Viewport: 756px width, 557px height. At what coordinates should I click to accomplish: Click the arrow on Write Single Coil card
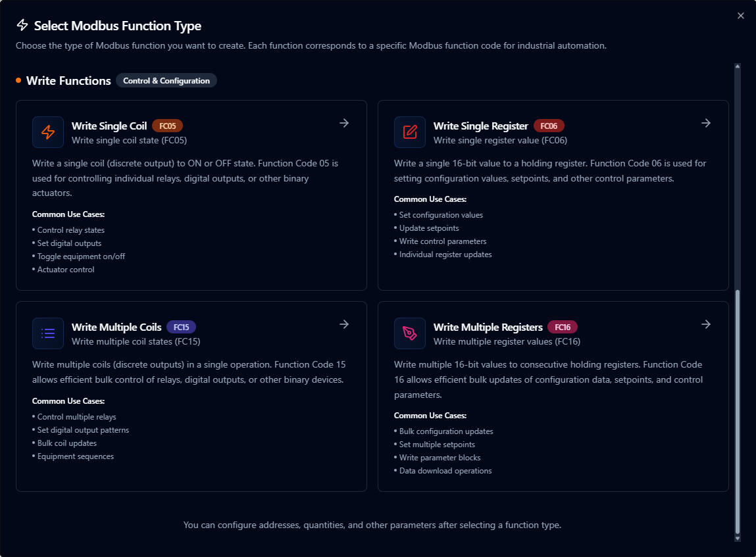tap(343, 123)
